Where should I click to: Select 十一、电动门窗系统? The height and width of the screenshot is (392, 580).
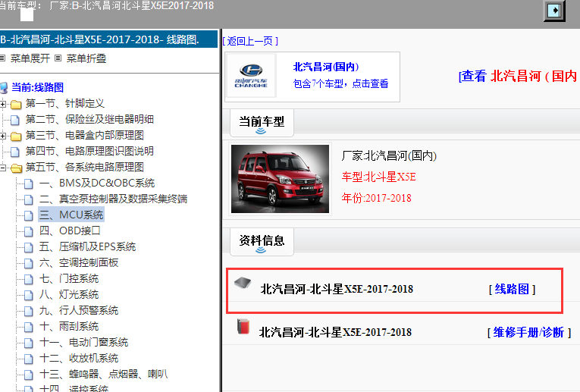(x=83, y=342)
